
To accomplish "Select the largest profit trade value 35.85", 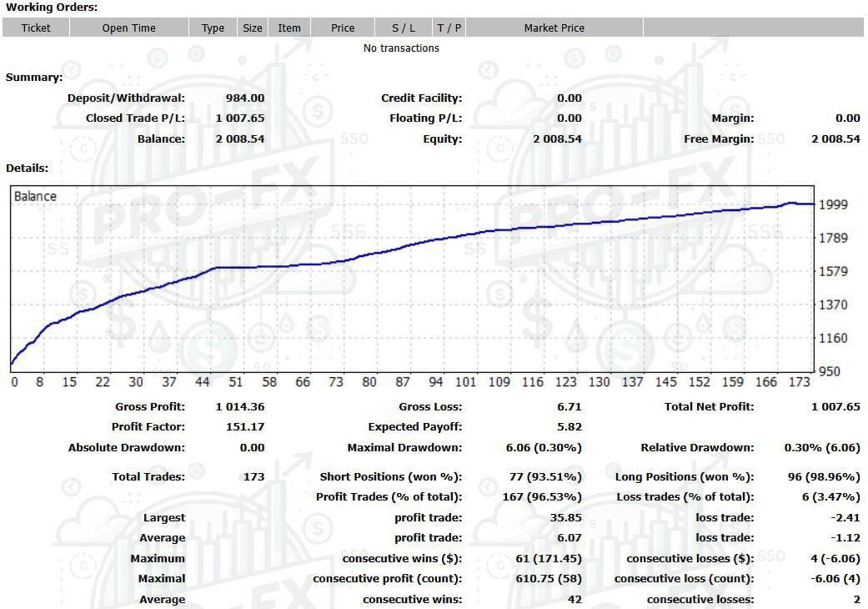I will click(566, 517).
